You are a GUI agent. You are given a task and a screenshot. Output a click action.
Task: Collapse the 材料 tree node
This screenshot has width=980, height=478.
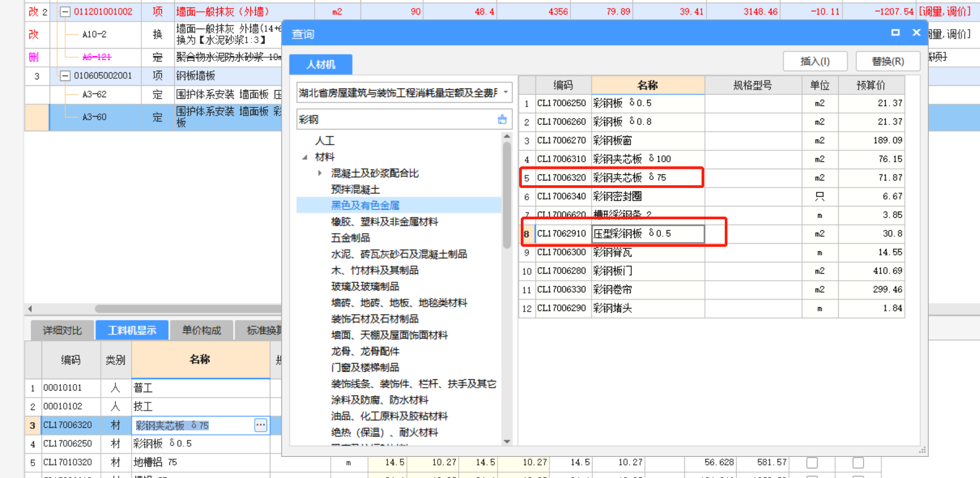[x=305, y=157]
